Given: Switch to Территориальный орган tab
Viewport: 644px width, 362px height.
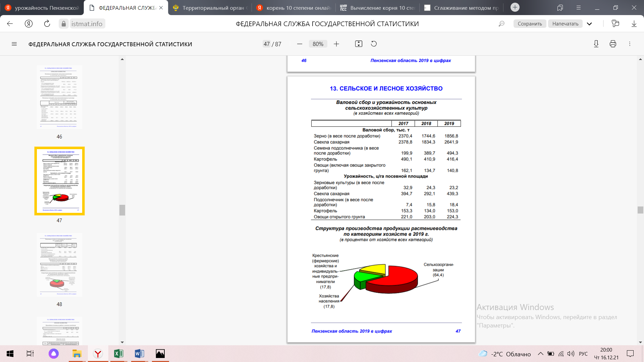Looking at the screenshot, I should 210,8.
